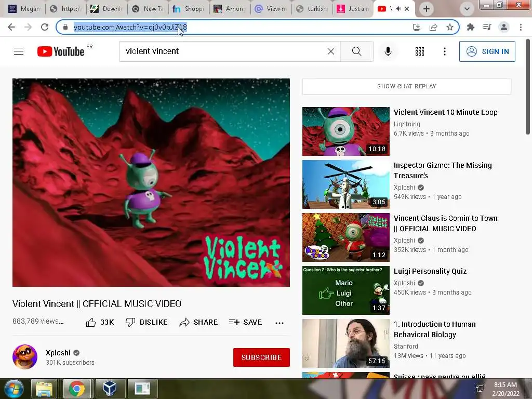Open Luigi Personality Quiz thumbnail
This screenshot has width=532, height=399.
pos(345,290)
